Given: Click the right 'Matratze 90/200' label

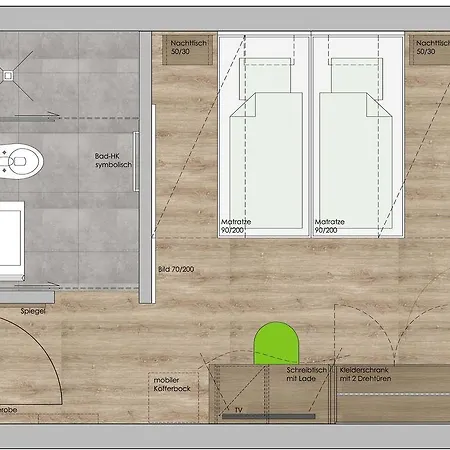Looking at the screenshot, I should tap(330, 226).
